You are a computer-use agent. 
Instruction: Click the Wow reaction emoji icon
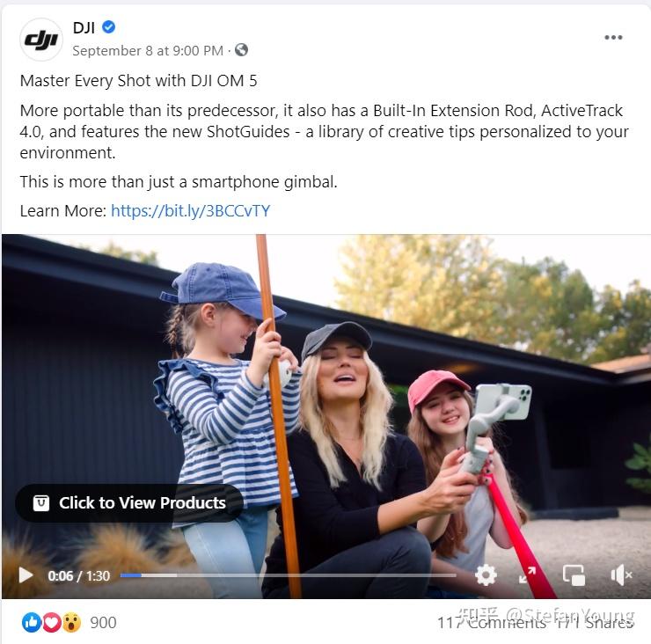71,622
